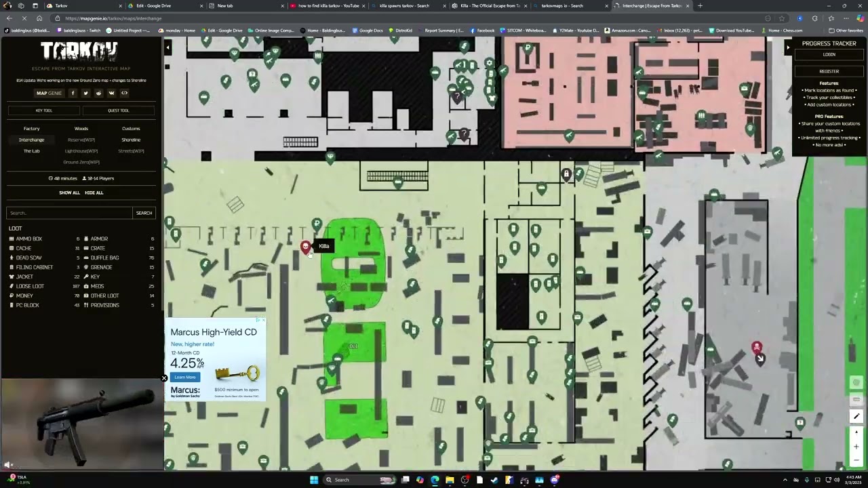Click HIDE ALL markers
The width and height of the screenshot is (868, 488).
click(94, 192)
